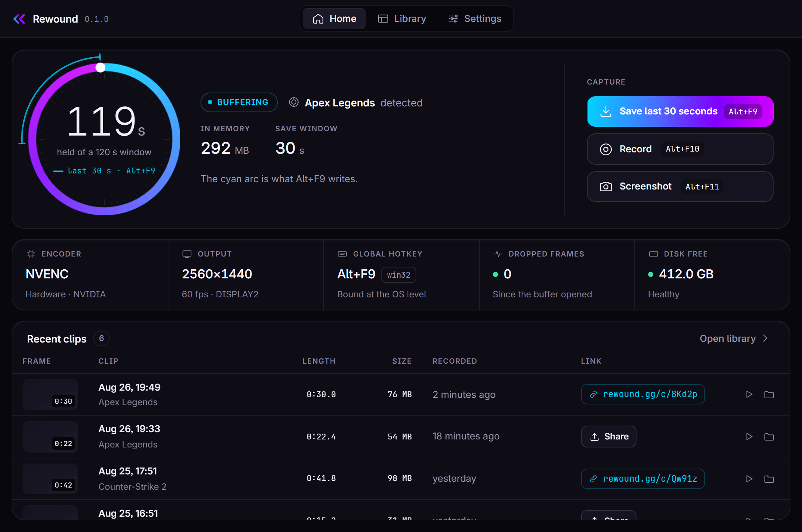Open the Aug 26, 19:49 clip thumbnail

click(x=50, y=395)
